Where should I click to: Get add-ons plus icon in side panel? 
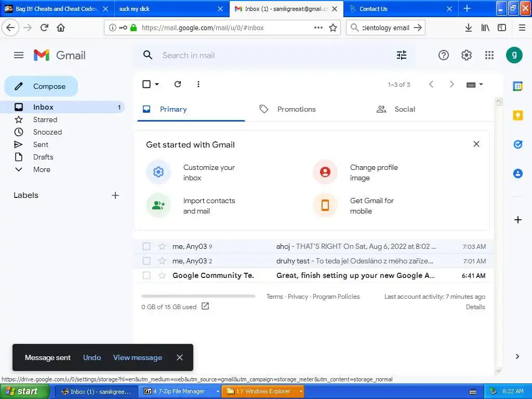coord(518,220)
